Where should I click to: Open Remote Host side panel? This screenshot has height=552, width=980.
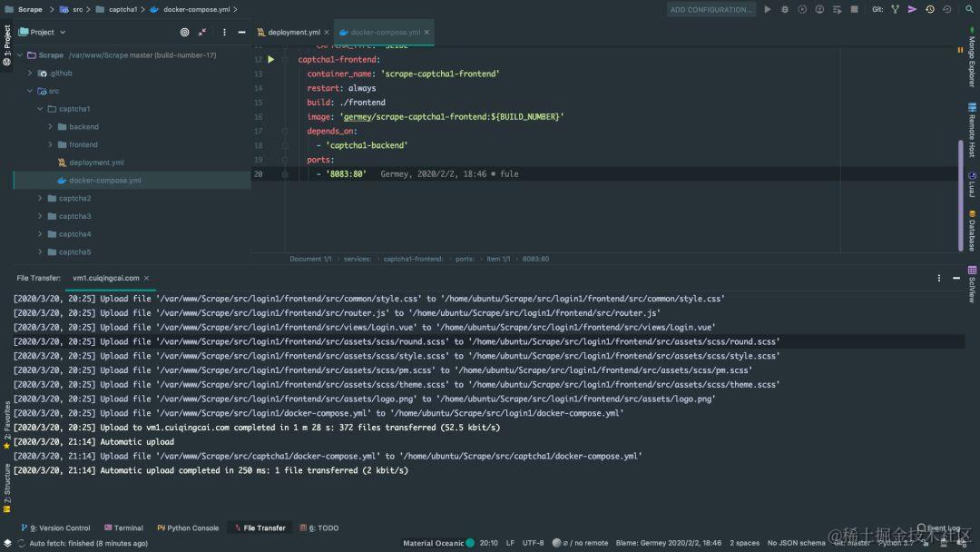click(x=972, y=130)
